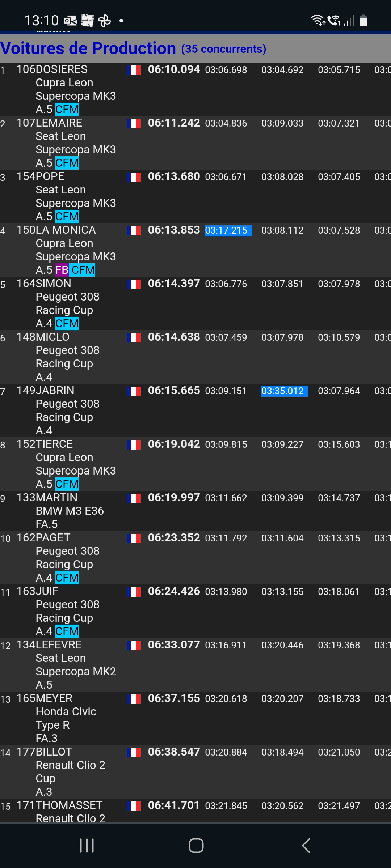Open the recent apps button
The image size is (391, 868).
point(87,846)
